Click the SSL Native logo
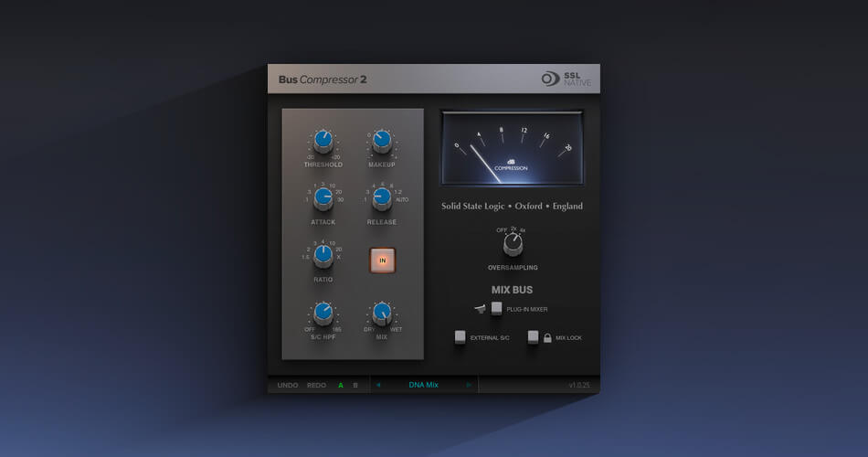The height and width of the screenshot is (457, 868). tap(566, 79)
